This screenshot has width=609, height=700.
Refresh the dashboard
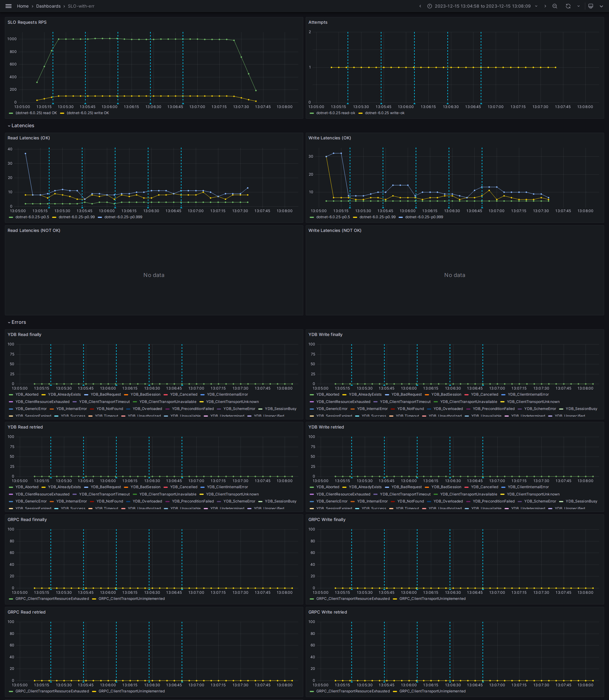[568, 6]
